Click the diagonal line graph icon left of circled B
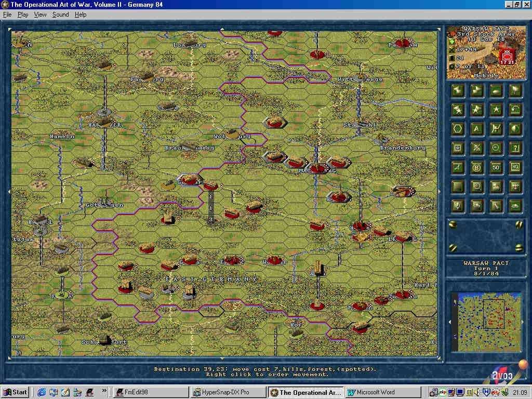Viewport: 532px width, 399px height. coord(457,168)
